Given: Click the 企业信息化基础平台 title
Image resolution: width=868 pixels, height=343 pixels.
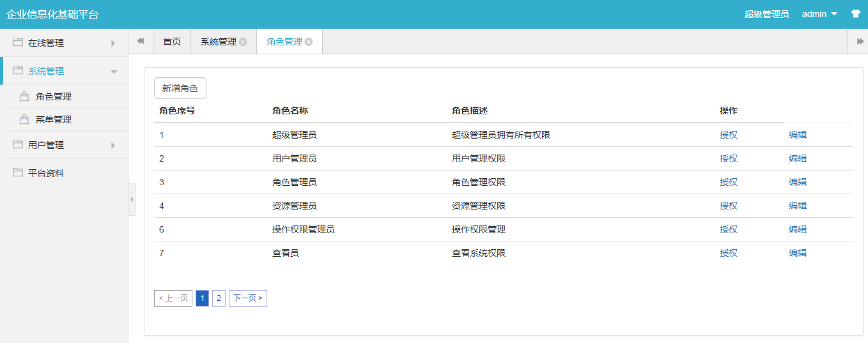Looking at the screenshot, I should [52, 14].
